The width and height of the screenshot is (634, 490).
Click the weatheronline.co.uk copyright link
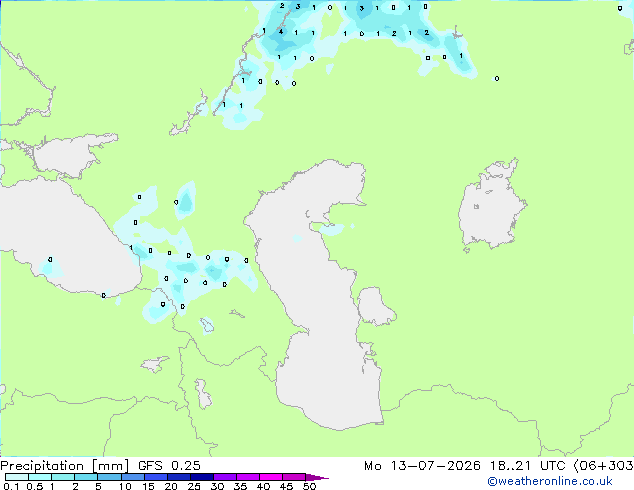pos(550,481)
